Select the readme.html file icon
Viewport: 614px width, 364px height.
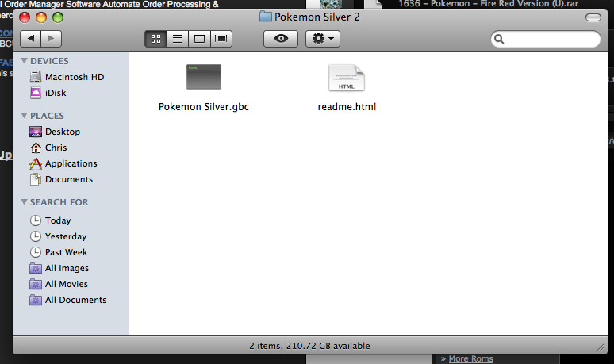click(x=347, y=78)
